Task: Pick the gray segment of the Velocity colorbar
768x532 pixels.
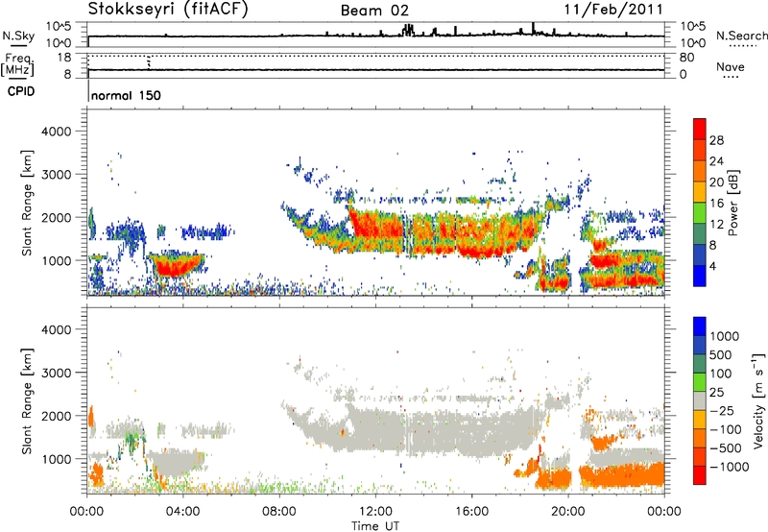Action: [x=700, y=400]
